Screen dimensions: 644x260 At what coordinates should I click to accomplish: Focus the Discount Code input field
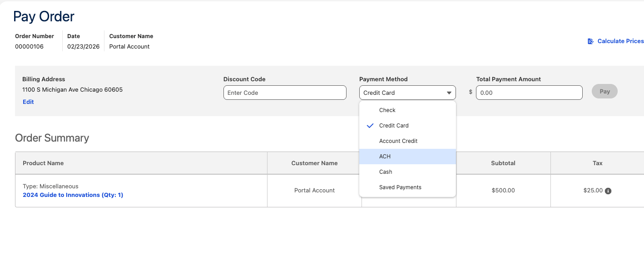coord(285,93)
